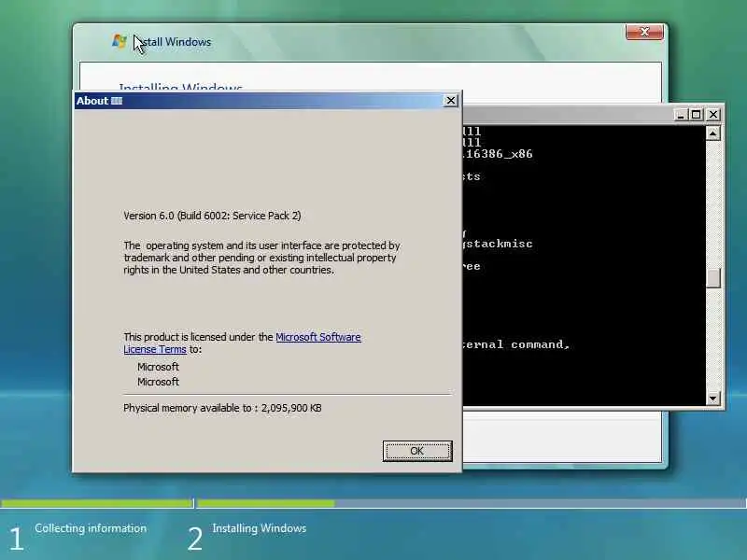747x560 pixels.
Task: Click "ternal command," text in command prompt
Action: pyautogui.click(x=516, y=344)
